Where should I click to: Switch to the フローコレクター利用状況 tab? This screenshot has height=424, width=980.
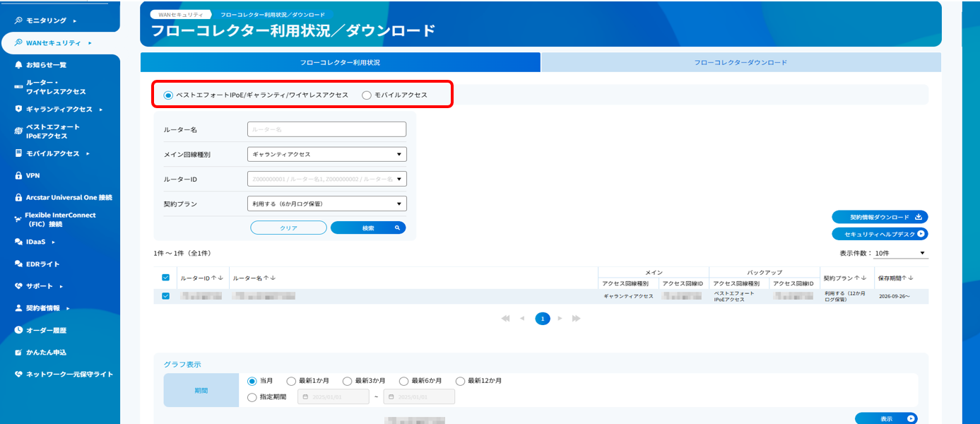point(341,62)
